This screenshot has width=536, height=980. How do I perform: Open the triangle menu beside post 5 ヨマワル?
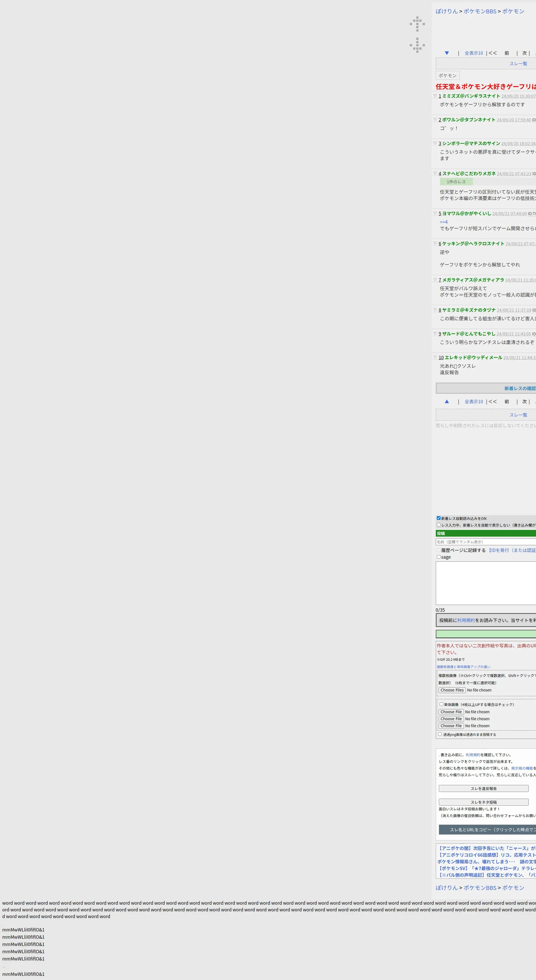[435, 213]
